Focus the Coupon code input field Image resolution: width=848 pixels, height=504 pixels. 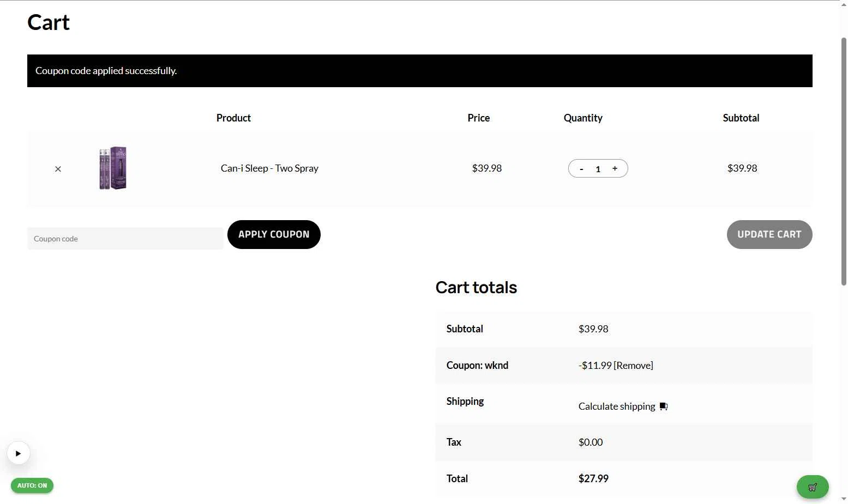pos(125,239)
